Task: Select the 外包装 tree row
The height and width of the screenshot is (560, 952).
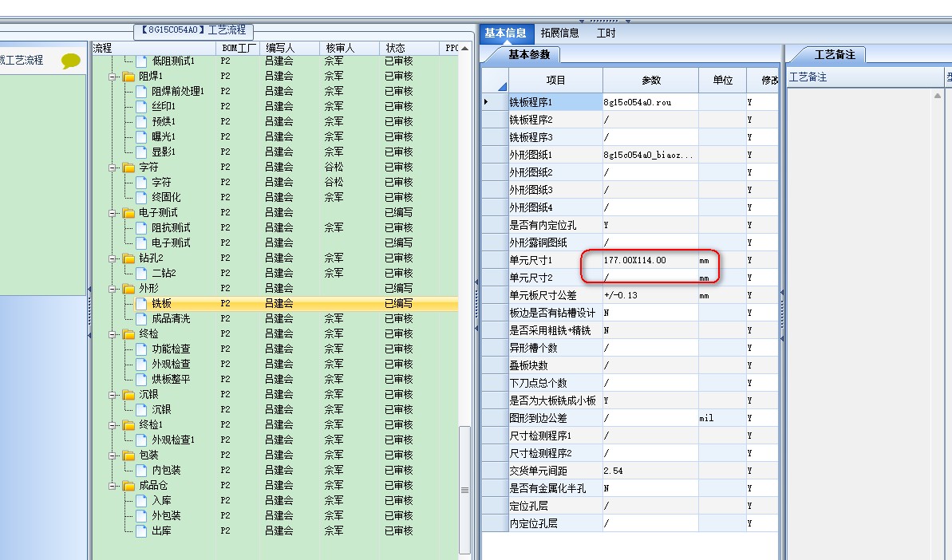Action: (275, 515)
